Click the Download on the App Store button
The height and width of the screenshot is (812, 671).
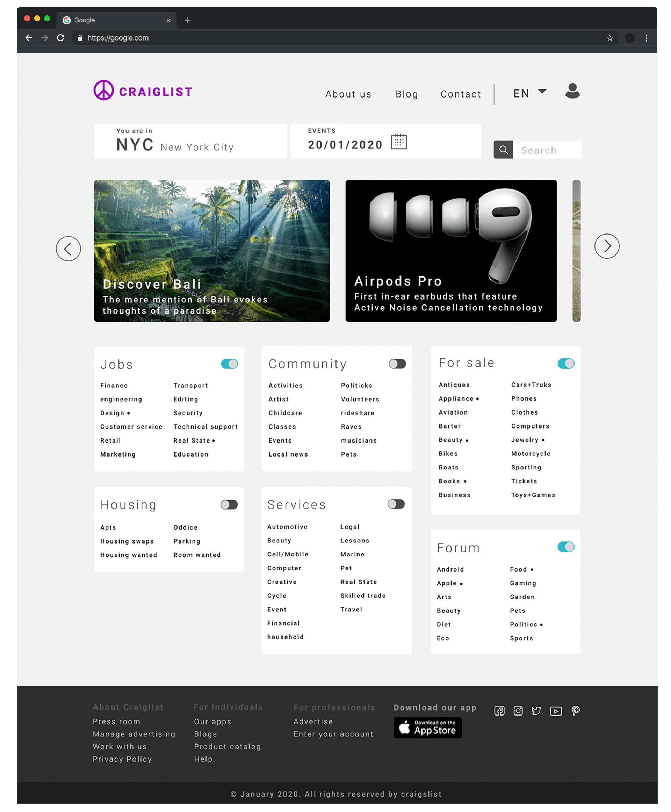427,728
